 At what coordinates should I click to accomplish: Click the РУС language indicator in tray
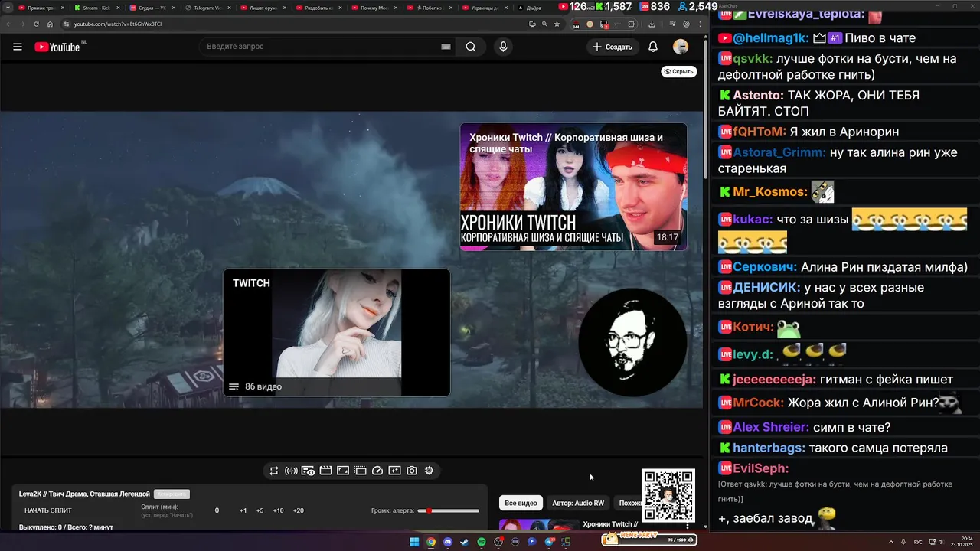tap(918, 542)
